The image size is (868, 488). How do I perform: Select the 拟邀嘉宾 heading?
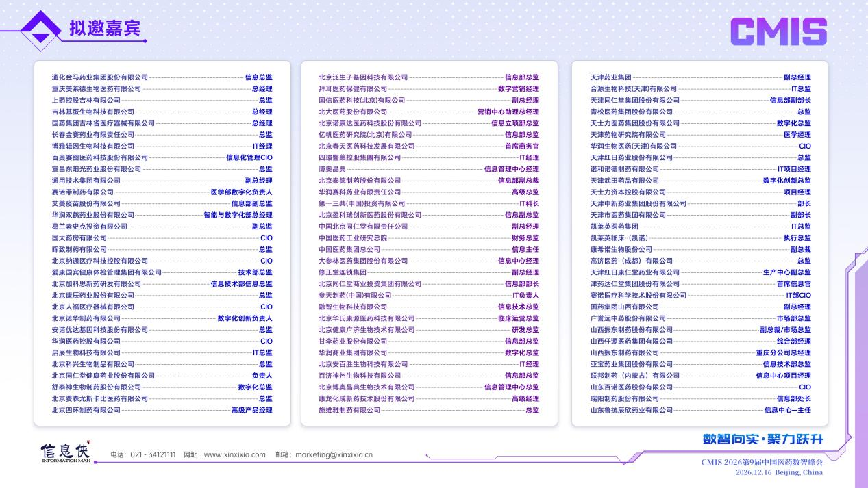pos(105,29)
